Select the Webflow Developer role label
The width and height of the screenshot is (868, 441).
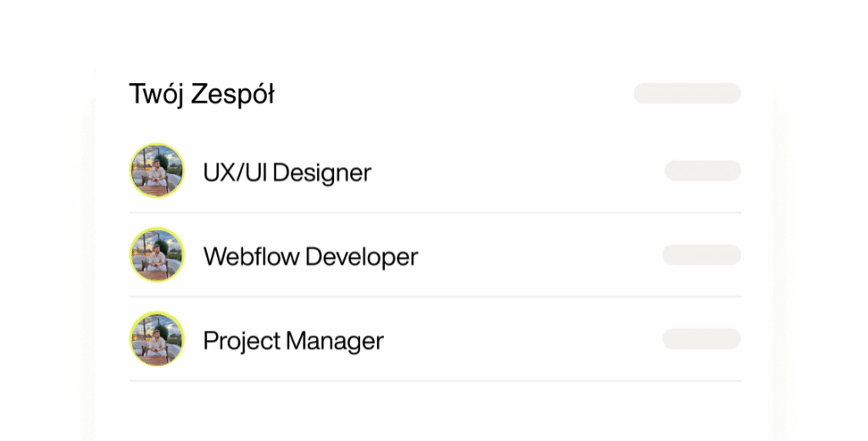(x=310, y=256)
